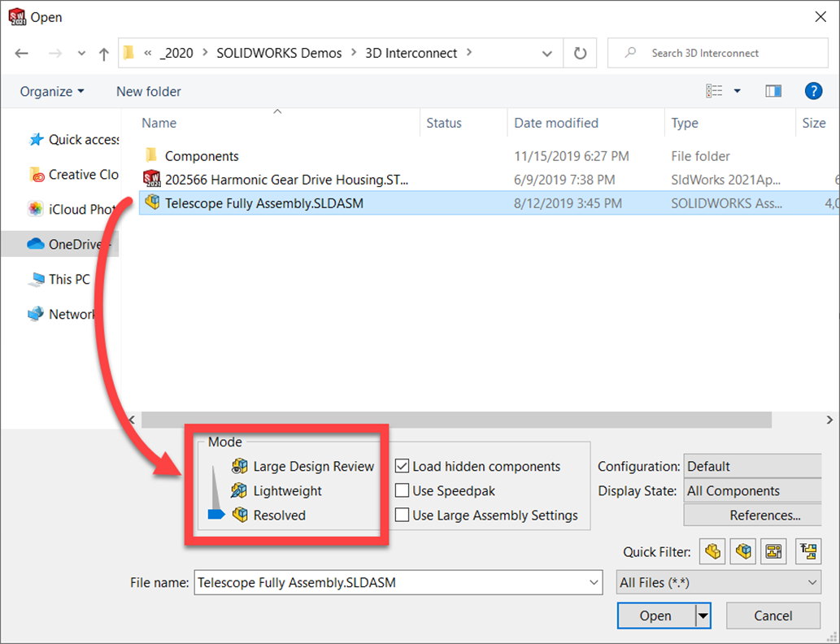Screen dimensions: 840x644
Task: Click the New folder button
Action: (x=149, y=92)
